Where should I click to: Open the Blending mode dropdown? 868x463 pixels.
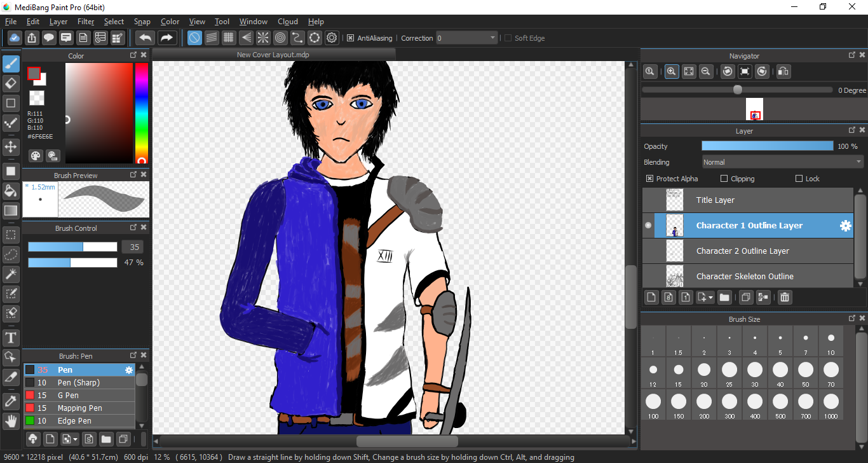[782, 162]
